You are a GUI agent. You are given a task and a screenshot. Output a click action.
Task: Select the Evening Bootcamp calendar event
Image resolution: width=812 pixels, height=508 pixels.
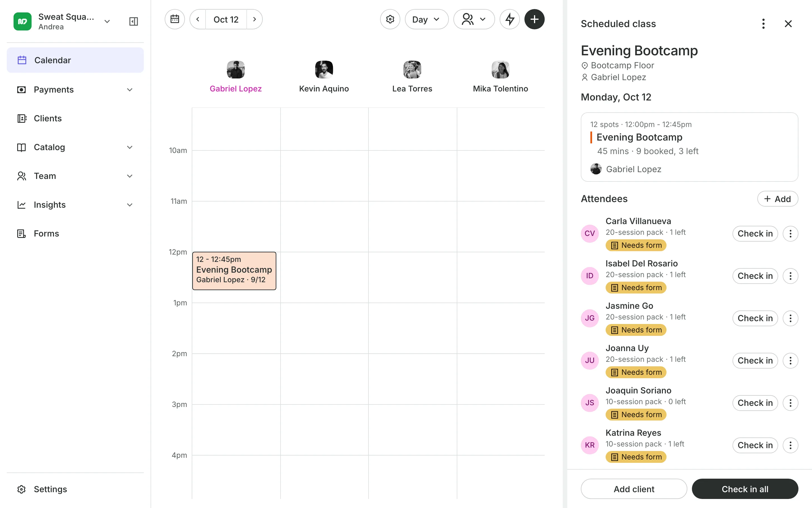pos(234,271)
